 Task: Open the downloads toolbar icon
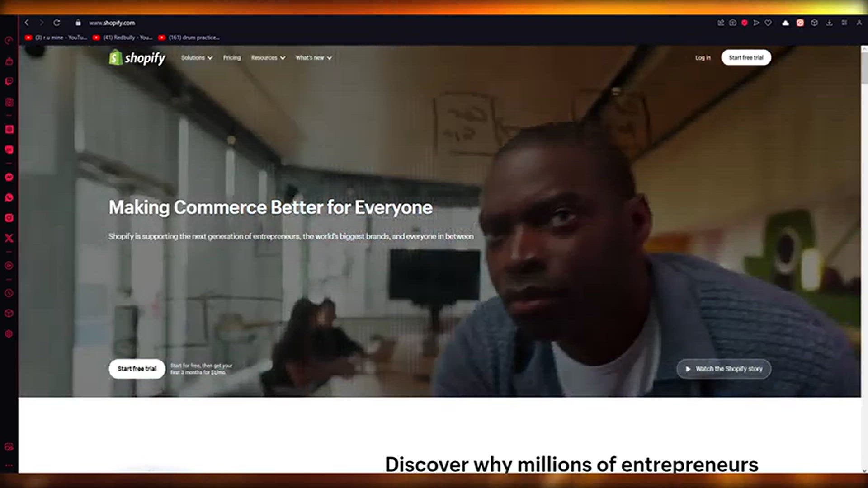tap(829, 23)
